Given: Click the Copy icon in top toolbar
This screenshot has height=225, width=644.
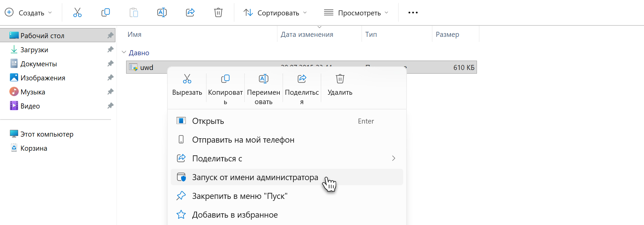Looking at the screenshot, I should coord(106,13).
